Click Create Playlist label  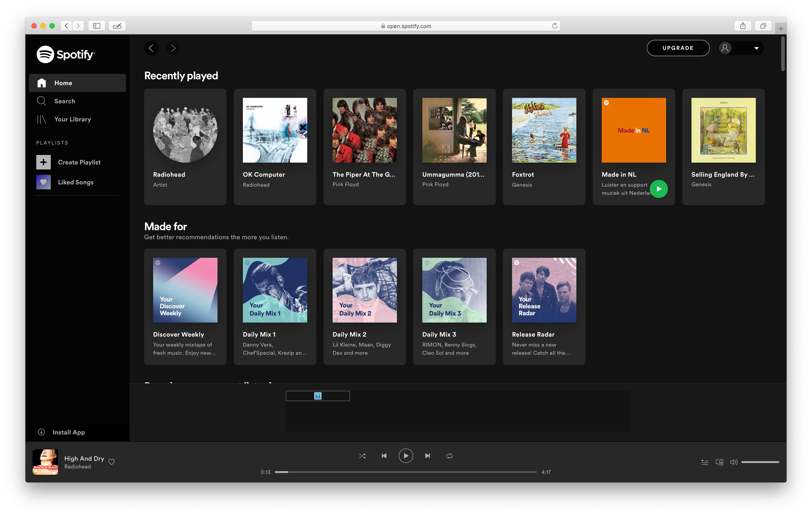pyautogui.click(x=79, y=162)
